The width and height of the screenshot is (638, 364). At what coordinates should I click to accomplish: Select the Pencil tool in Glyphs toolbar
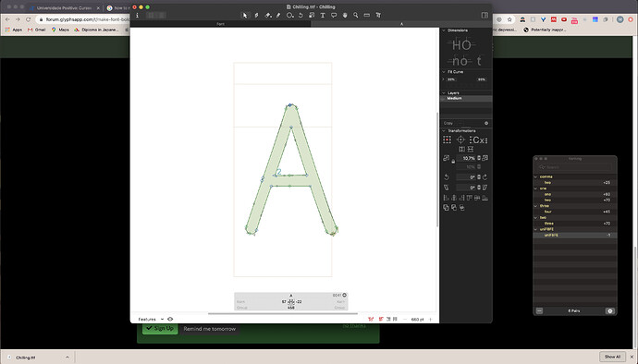click(278, 15)
